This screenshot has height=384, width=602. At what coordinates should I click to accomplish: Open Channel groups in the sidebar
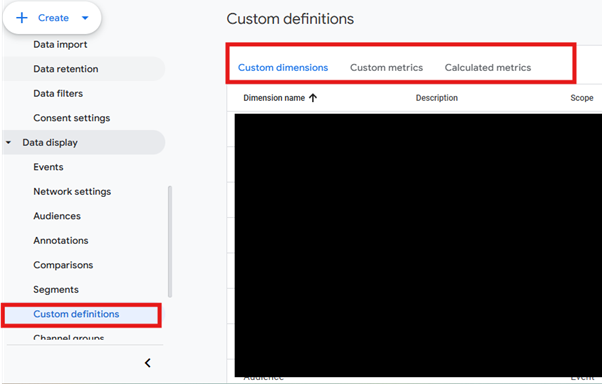click(x=69, y=338)
